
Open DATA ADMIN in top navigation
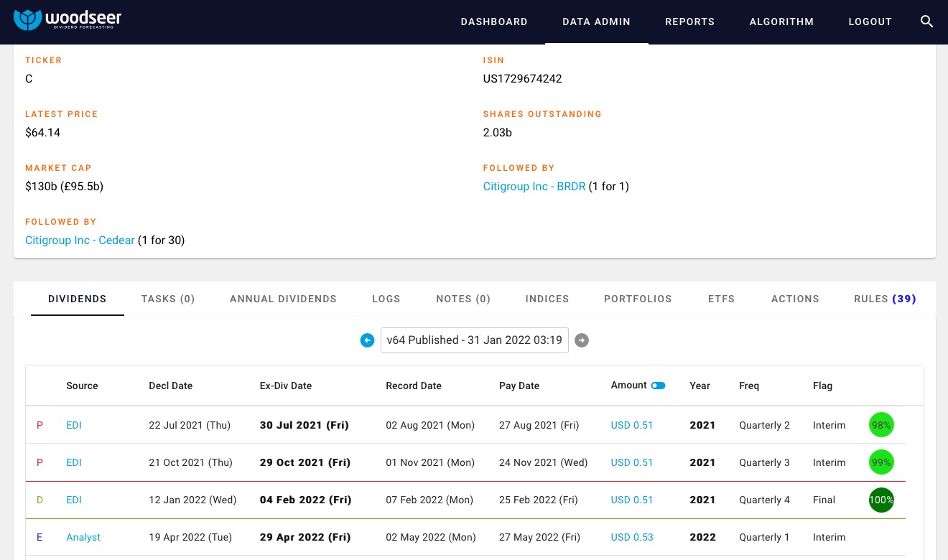tap(596, 22)
